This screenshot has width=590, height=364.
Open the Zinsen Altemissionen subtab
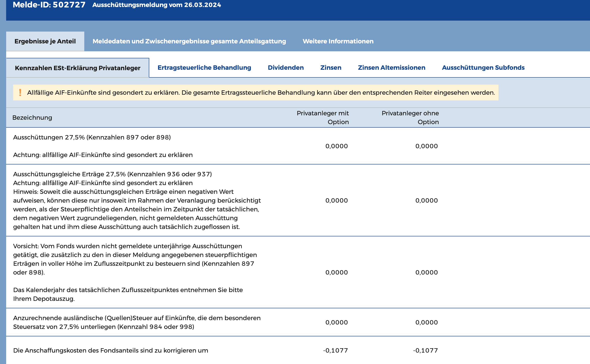click(x=391, y=68)
